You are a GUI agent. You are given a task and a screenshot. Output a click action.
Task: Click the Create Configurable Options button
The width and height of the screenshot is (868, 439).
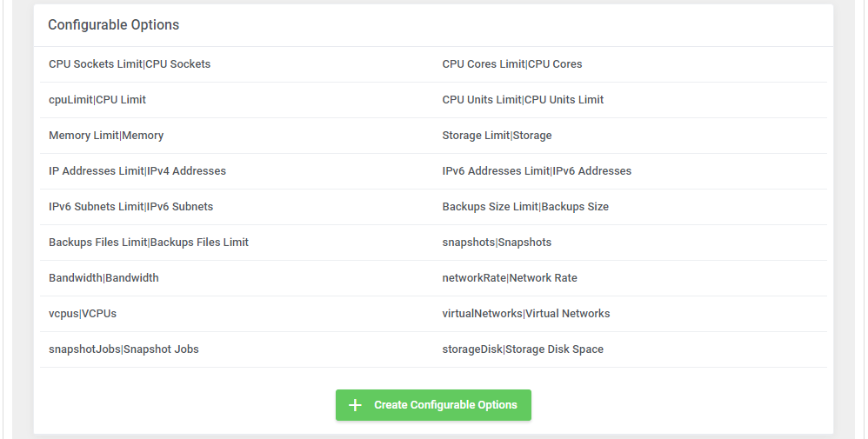(x=433, y=405)
